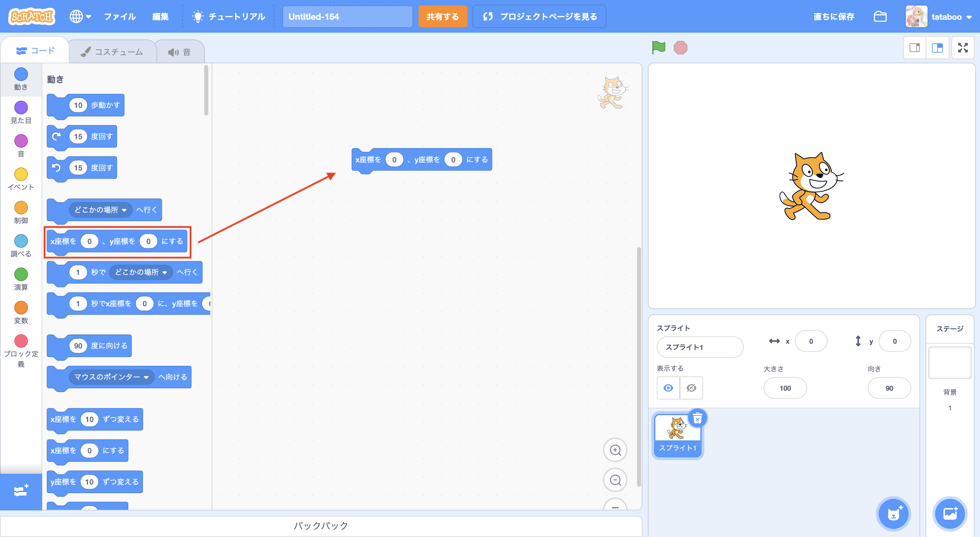
Task: Zoom out on the code workspace
Action: coord(615,480)
